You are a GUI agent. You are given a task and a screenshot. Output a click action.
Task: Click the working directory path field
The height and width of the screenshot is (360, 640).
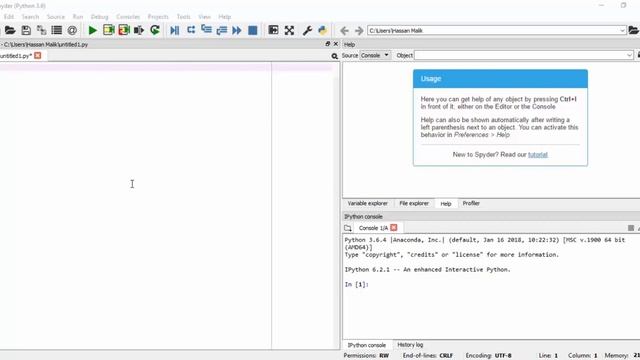point(493,31)
